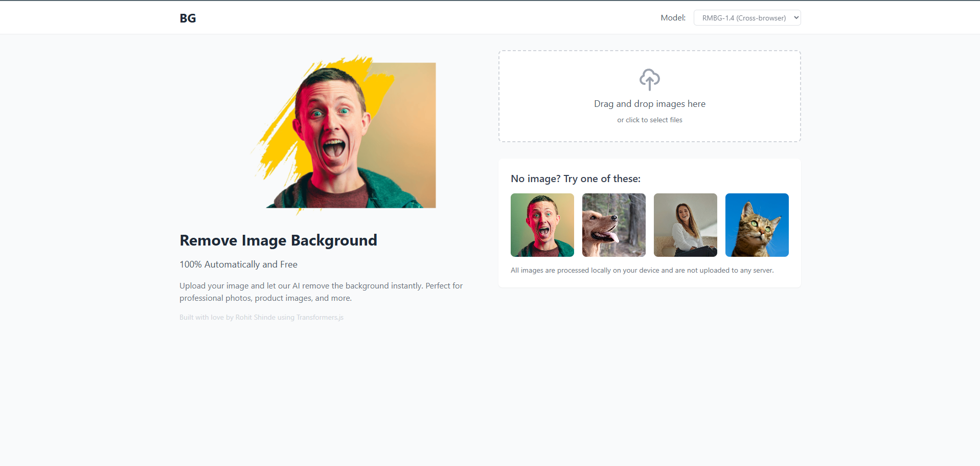Click 'No image? Try one of these:' text

tap(575, 179)
